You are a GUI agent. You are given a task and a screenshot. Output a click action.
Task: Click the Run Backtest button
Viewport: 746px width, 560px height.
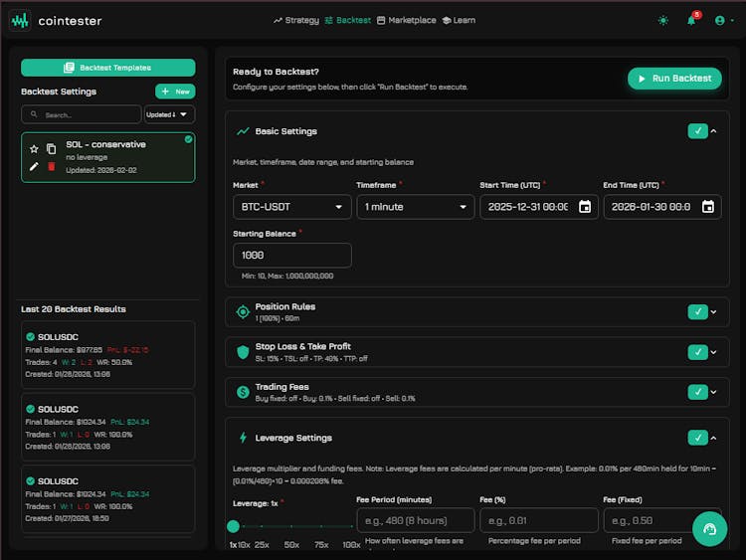[673, 79]
